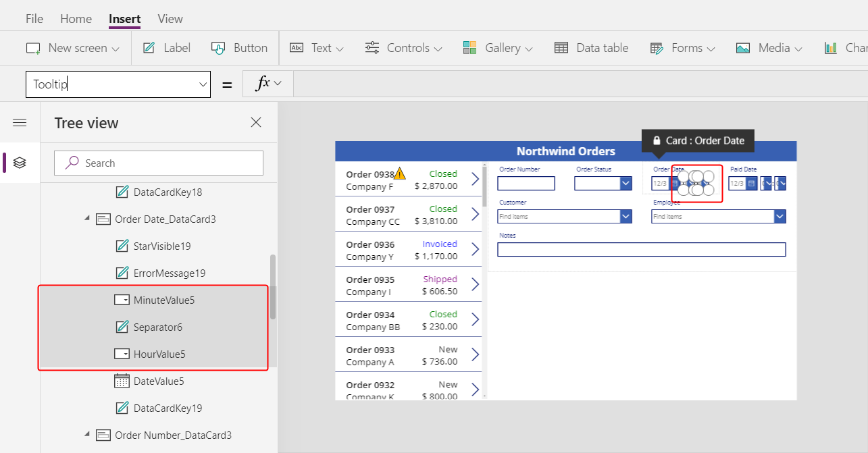This screenshot has width=868, height=453.
Task: Open the File menu
Action: point(34,18)
